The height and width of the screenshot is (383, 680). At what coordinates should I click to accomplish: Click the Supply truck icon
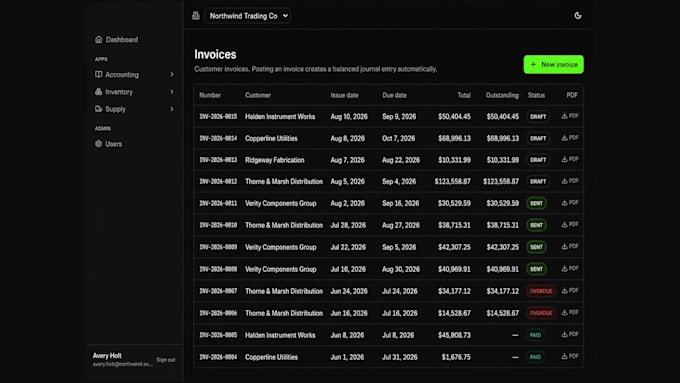tap(98, 109)
